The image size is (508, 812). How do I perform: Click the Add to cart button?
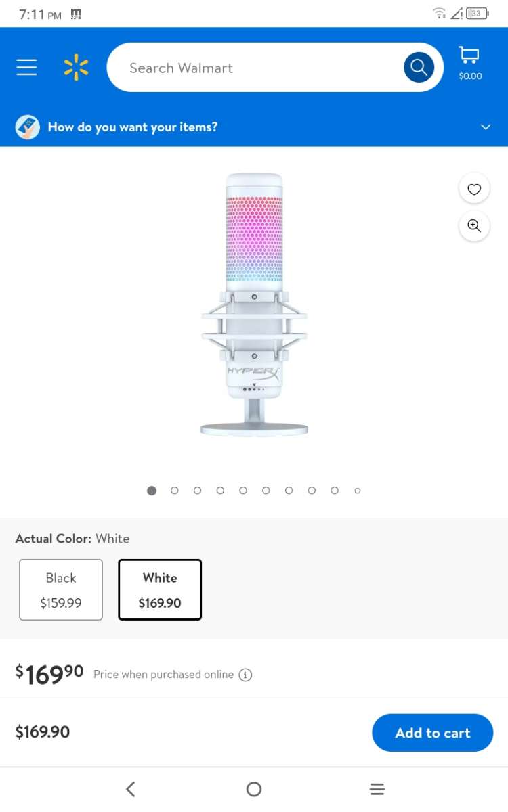tap(432, 733)
